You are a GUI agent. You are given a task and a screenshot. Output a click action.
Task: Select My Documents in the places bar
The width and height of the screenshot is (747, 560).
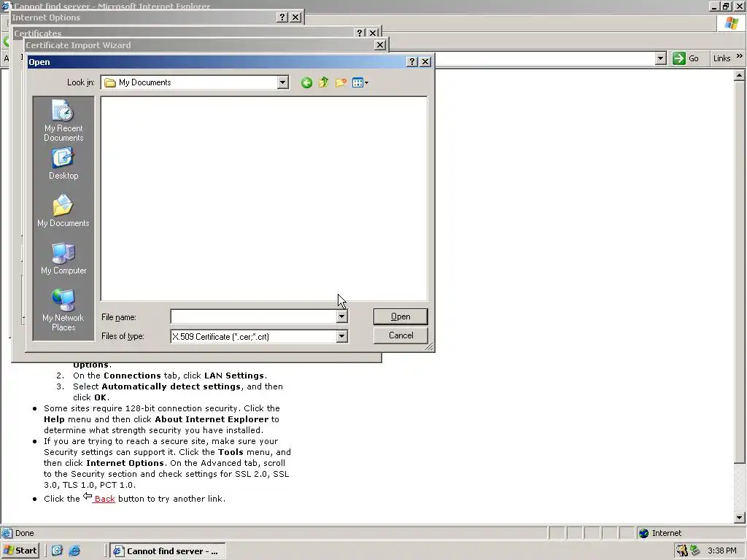tap(63, 211)
